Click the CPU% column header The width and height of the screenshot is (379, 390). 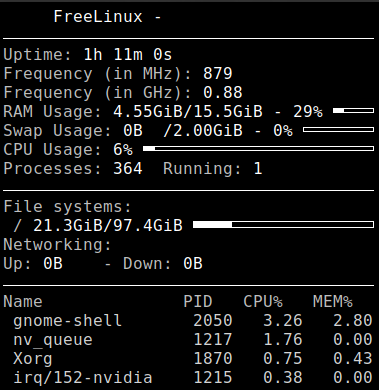263,302
